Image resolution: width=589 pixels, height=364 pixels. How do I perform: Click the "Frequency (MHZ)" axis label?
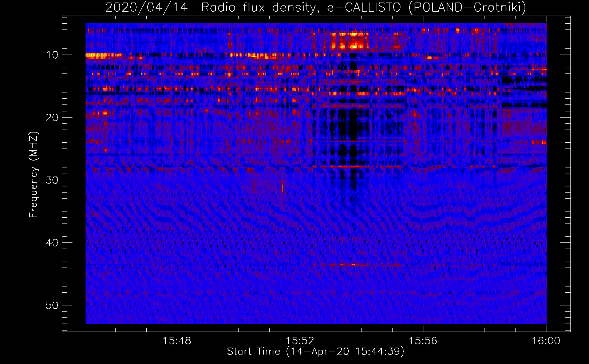[33, 175]
